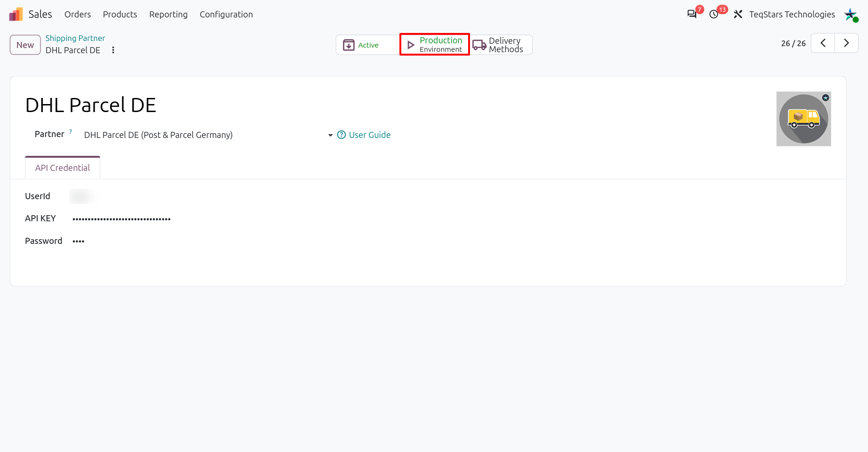
Task: Click the edit badge on the image
Action: pyautogui.click(x=826, y=97)
